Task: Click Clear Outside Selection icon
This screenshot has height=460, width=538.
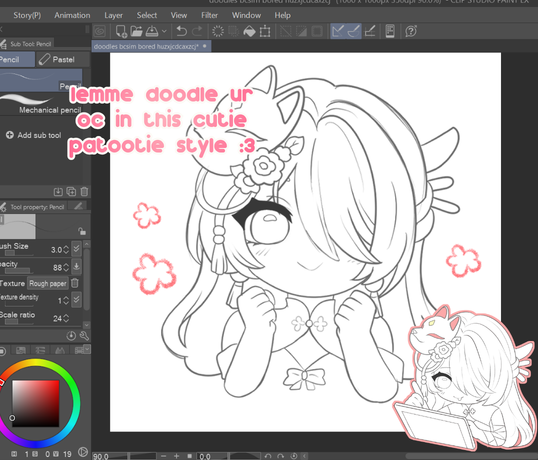Action: pyautogui.click(x=234, y=32)
